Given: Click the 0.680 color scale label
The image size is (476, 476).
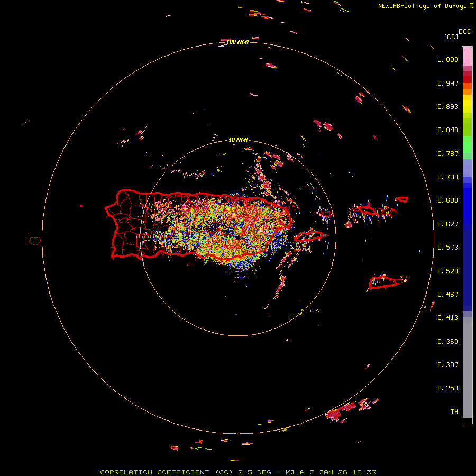Looking at the screenshot, I should (x=448, y=200).
